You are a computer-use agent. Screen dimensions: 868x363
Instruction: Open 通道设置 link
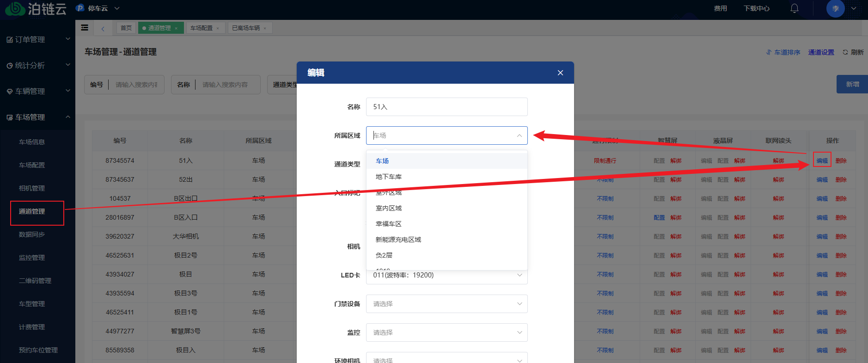coord(821,52)
